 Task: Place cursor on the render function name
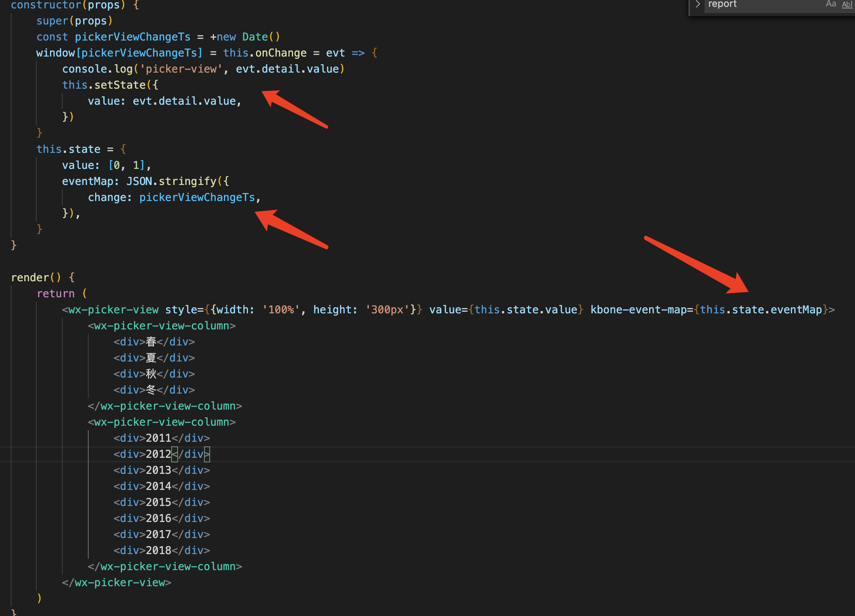pos(29,277)
